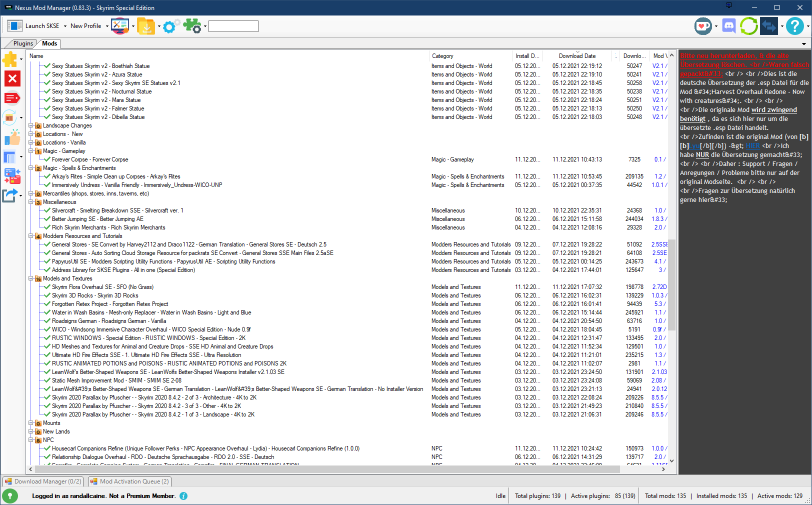The image size is (812, 505).
Task: Click the red X deactivate mod icon
Action: [x=12, y=78]
